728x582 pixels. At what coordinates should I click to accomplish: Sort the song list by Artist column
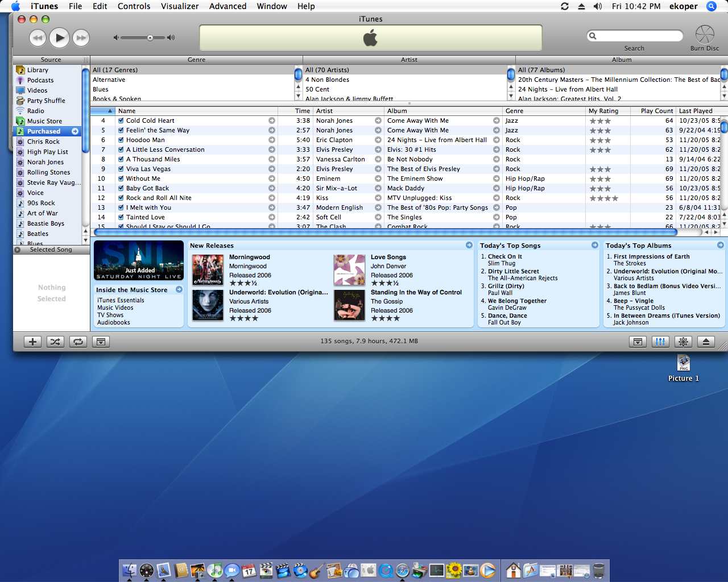(x=349, y=111)
